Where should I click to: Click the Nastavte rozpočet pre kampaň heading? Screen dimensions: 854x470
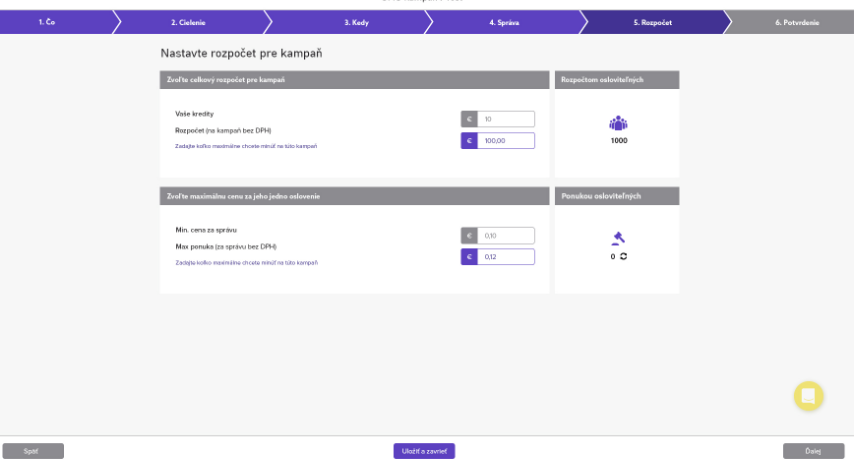(x=241, y=53)
